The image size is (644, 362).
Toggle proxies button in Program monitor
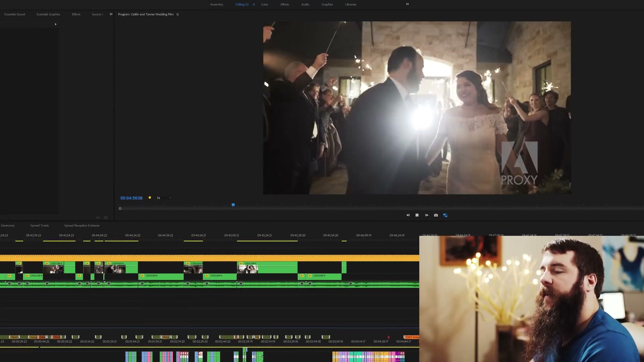coord(445,215)
